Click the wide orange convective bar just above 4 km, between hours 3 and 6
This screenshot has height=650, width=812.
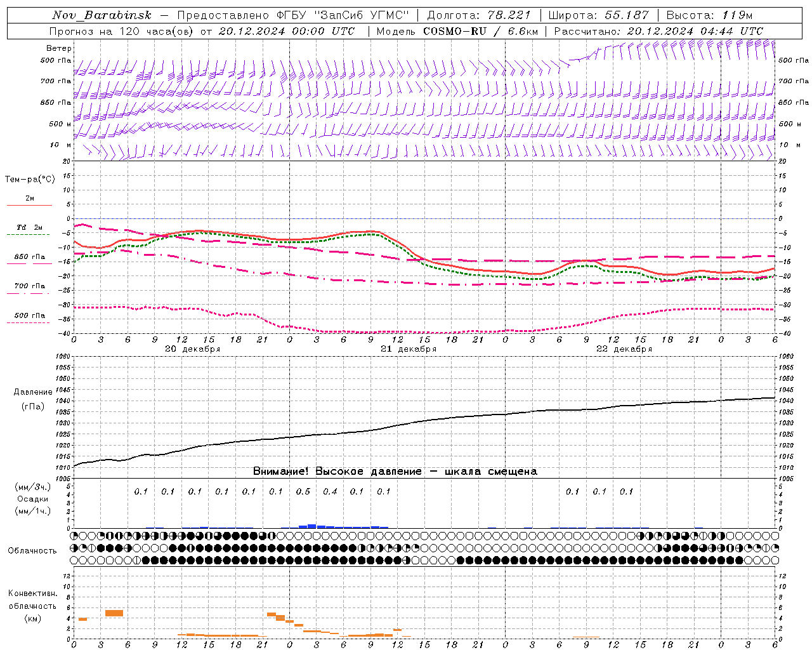114,613
